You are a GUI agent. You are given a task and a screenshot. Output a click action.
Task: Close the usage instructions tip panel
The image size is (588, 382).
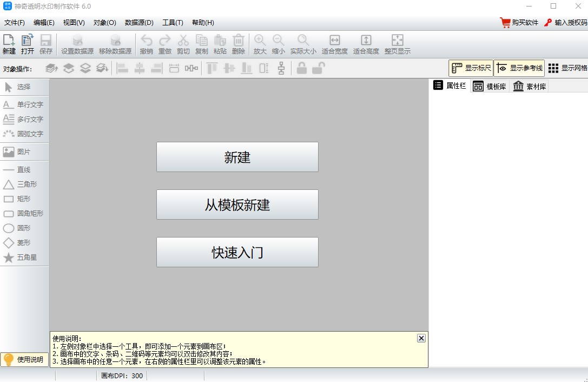click(421, 338)
